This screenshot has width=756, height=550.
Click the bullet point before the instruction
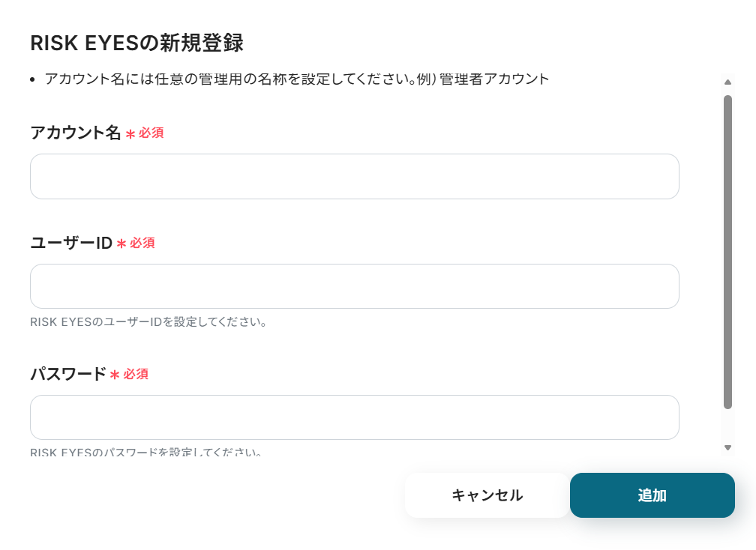click(x=33, y=79)
